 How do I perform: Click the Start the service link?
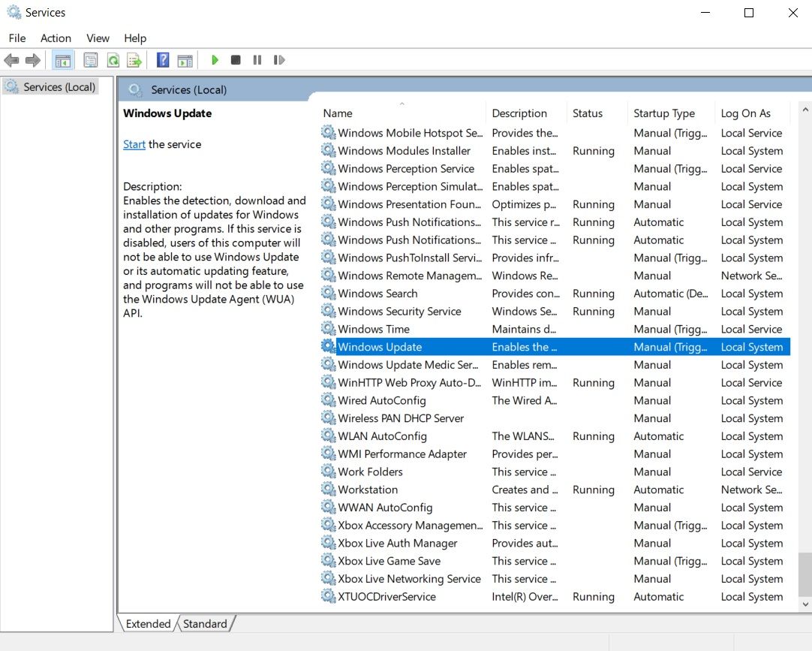134,144
